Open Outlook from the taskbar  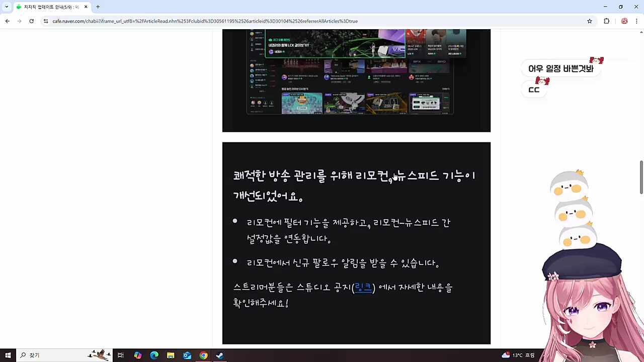187,355
